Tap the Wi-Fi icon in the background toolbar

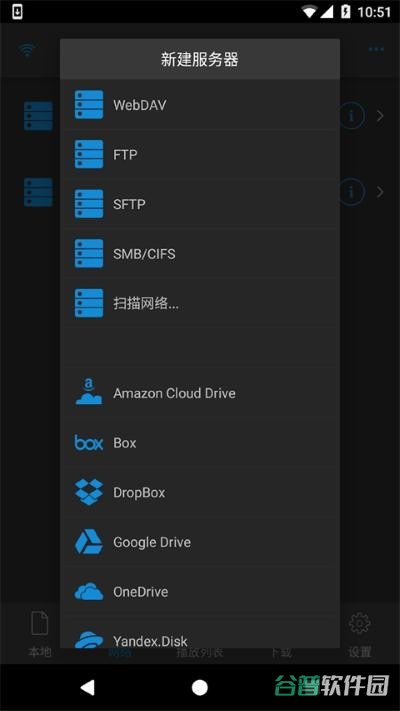[x=28, y=49]
